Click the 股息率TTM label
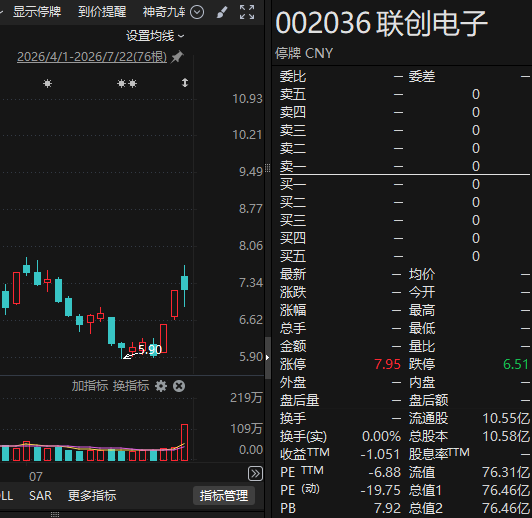The height and width of the screenshot is (518, 532). tap(439, 454)
